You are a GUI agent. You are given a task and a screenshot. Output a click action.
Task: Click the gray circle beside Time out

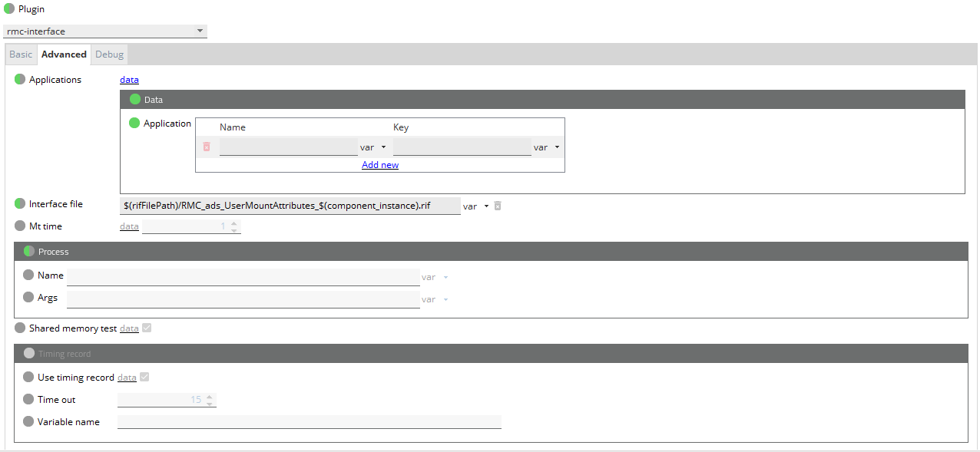point(28,399)
